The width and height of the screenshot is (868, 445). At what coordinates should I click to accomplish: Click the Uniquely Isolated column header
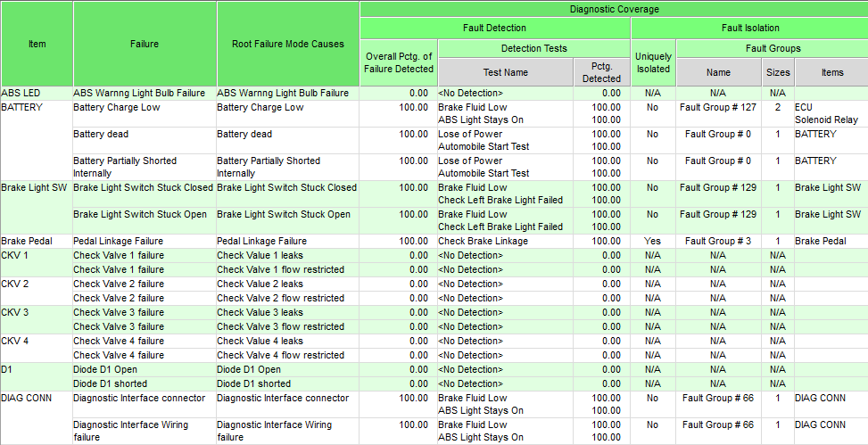(653, 62)
